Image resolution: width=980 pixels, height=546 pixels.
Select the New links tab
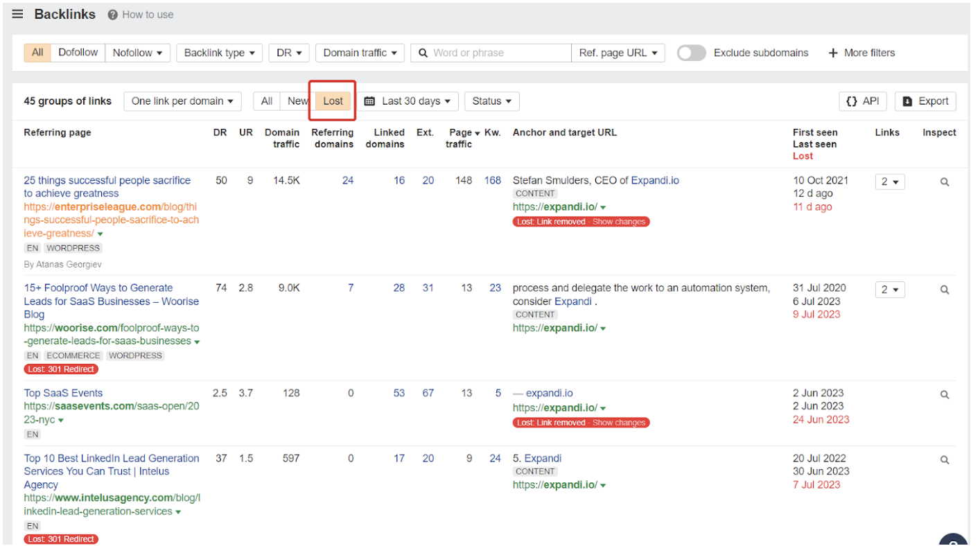pos(297,101)
